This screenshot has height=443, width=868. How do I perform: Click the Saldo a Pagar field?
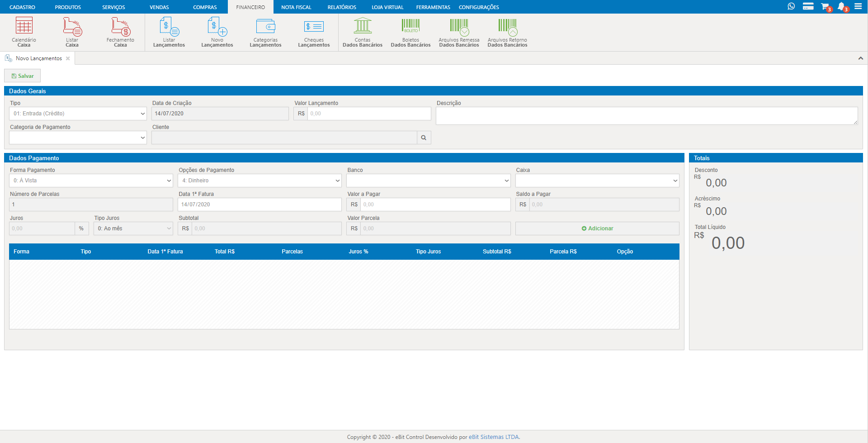tap(604, 205)
